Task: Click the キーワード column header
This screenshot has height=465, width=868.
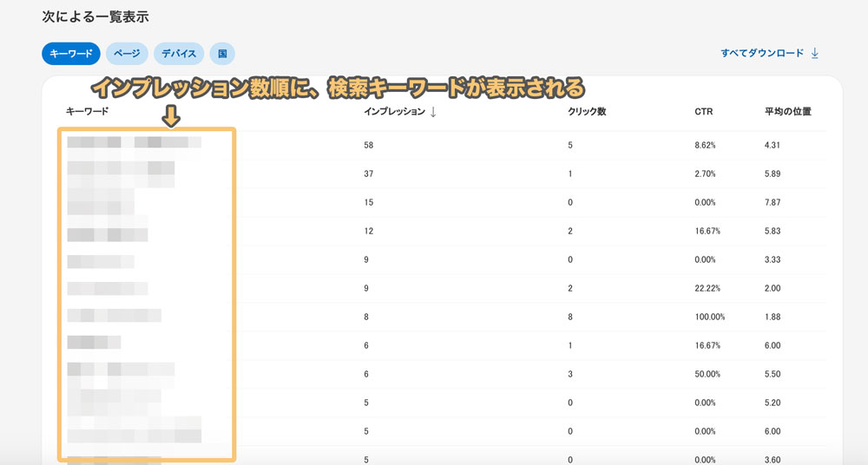Action: [87, 112]
